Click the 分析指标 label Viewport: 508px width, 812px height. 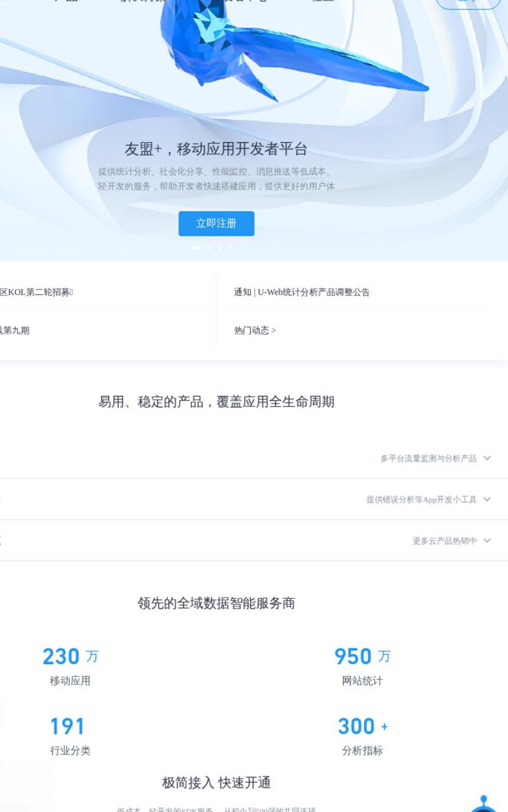pyautogui.click(x=363, y=750)
